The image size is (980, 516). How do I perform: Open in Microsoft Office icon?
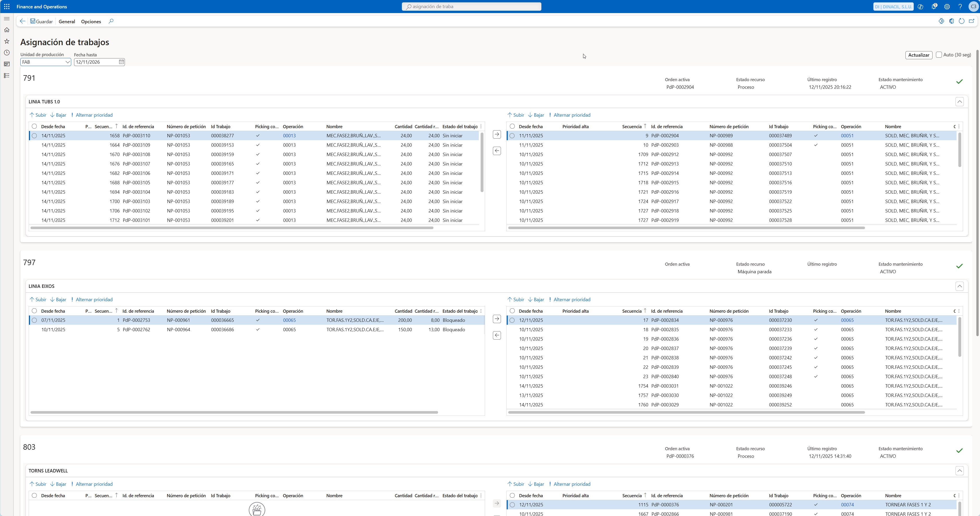click(952, 21)
